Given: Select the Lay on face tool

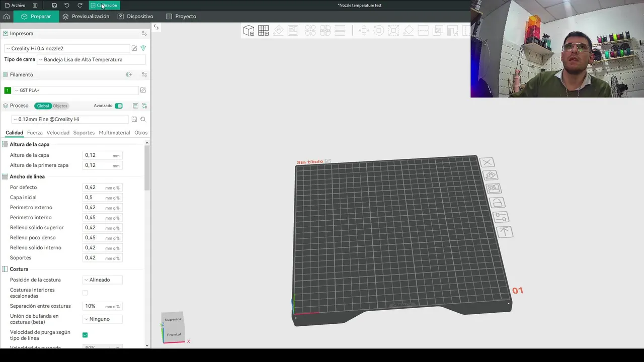Looking at the screenshot, I should 408,31.
